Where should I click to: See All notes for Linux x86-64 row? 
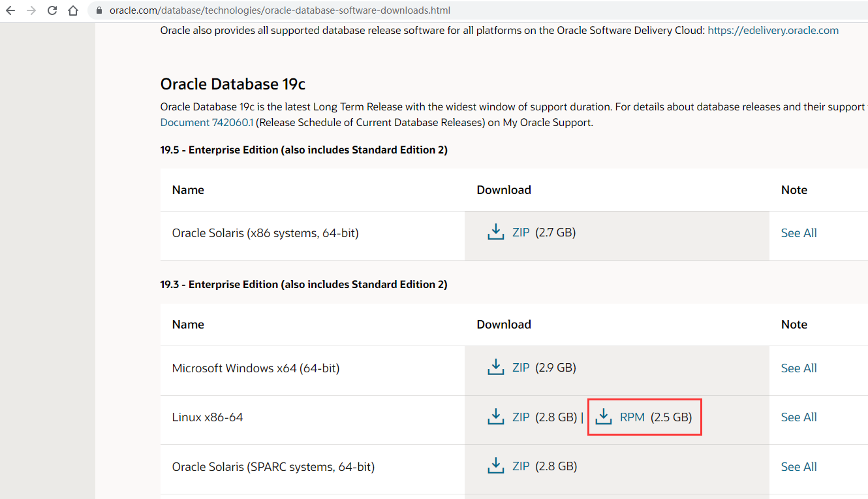pyautogui.click(x=799, y=417)
